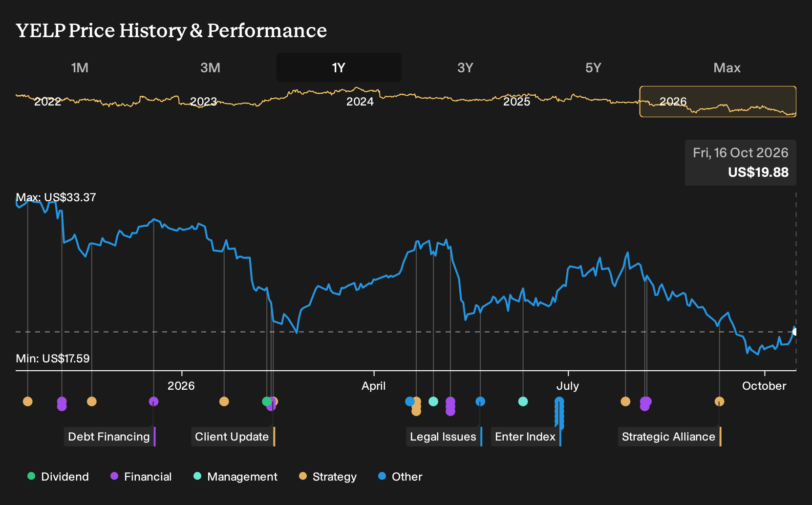Screen dimensions: 812x505
Task: Toggle Dividend events in legend
Action: pos(58,477)
